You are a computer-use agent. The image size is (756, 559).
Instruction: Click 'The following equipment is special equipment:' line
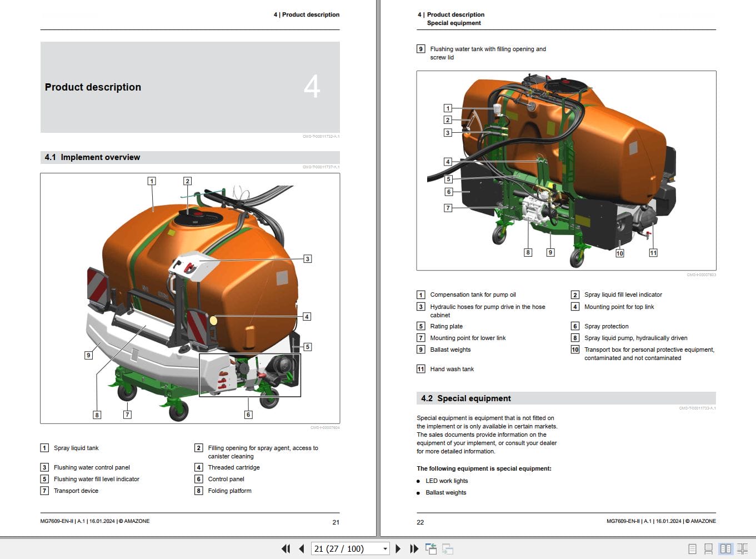click(x=484, y=468)
